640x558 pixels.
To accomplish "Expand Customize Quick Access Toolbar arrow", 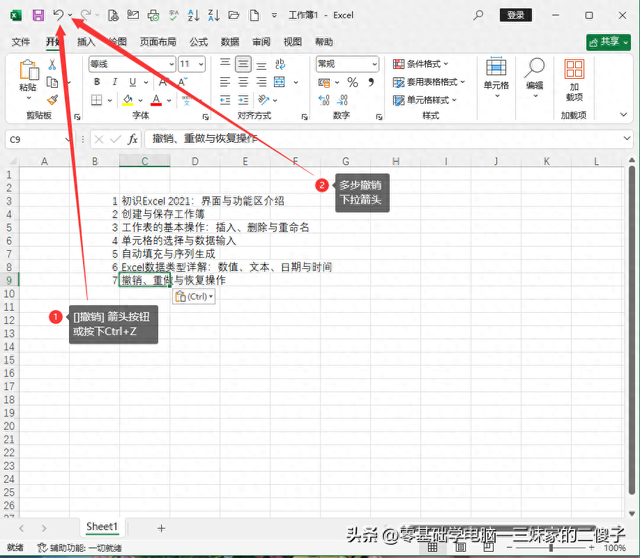I will click(x=274, y=16).
